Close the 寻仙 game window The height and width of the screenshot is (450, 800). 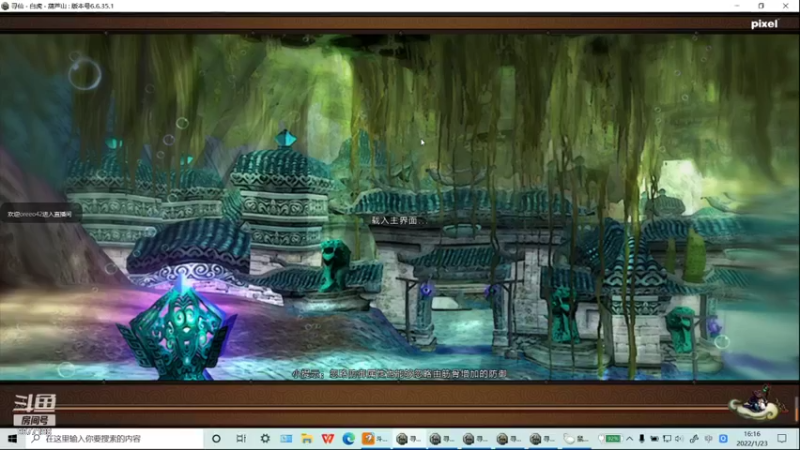[786, 6]
